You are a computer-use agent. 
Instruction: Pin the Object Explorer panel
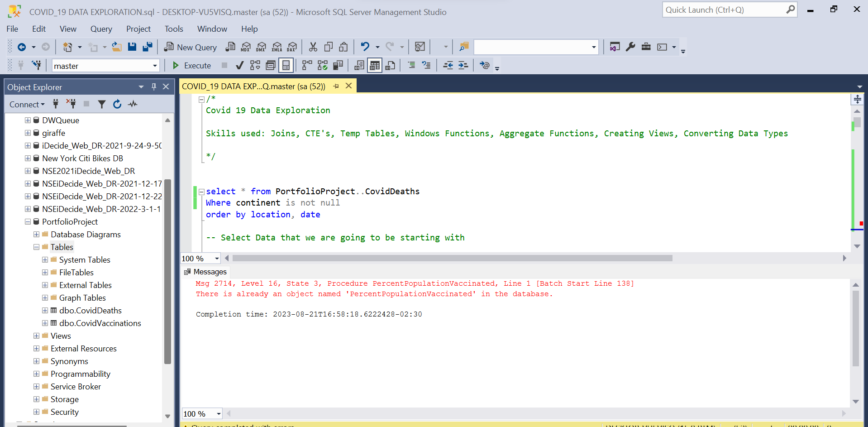[154, 87]
